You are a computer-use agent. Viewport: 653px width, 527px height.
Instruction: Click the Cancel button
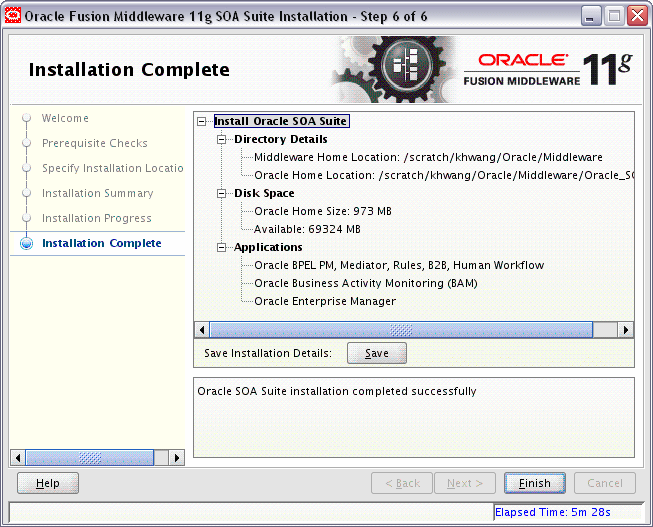pos(605,483)
